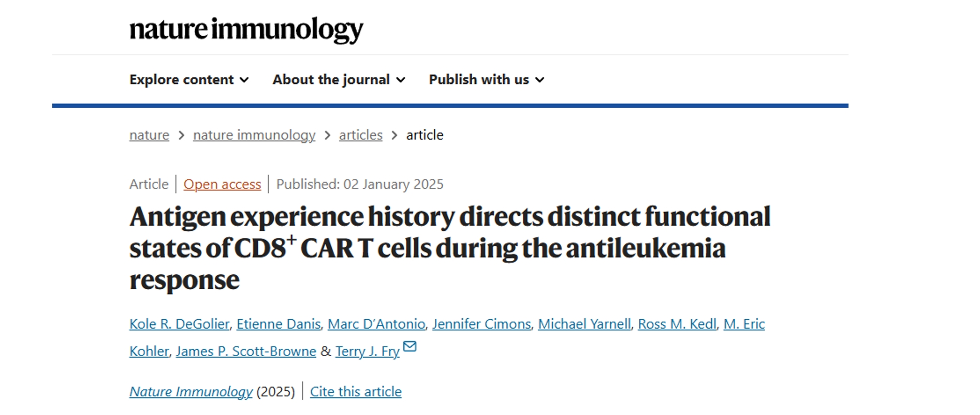
Task: Click the Nature Immunology journal link
Action: 191,392
